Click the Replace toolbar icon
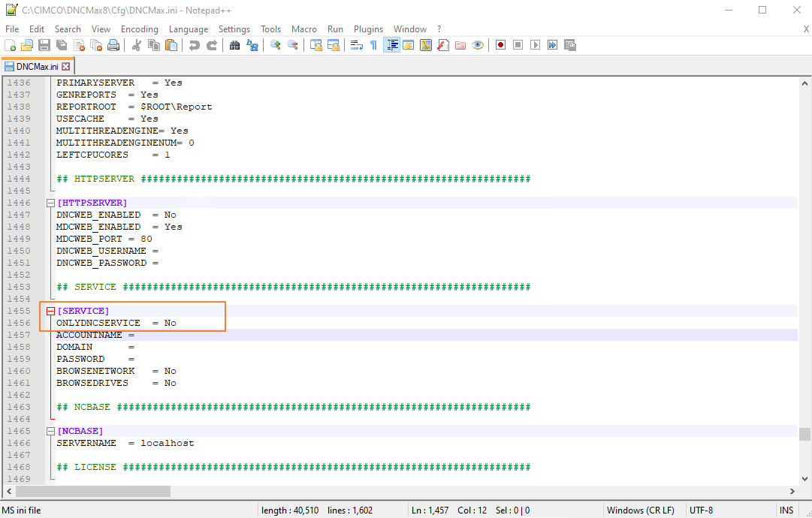 (252, 46)
